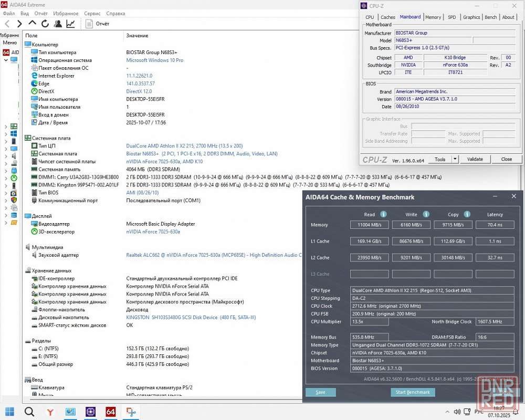The width and height of the screenshot is (525, 420).
Task: Switch to the Memory tab in CPU-Z
Action: [433, 17]
